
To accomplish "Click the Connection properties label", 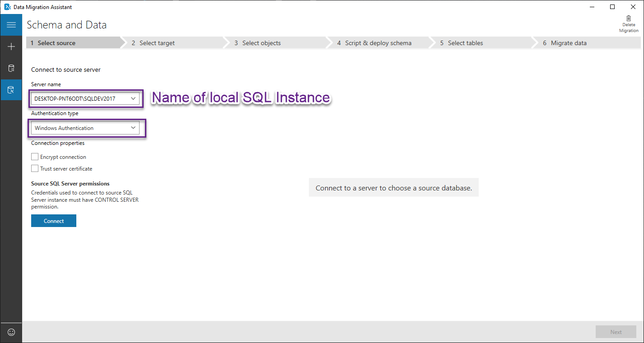I will pos(58,143).
